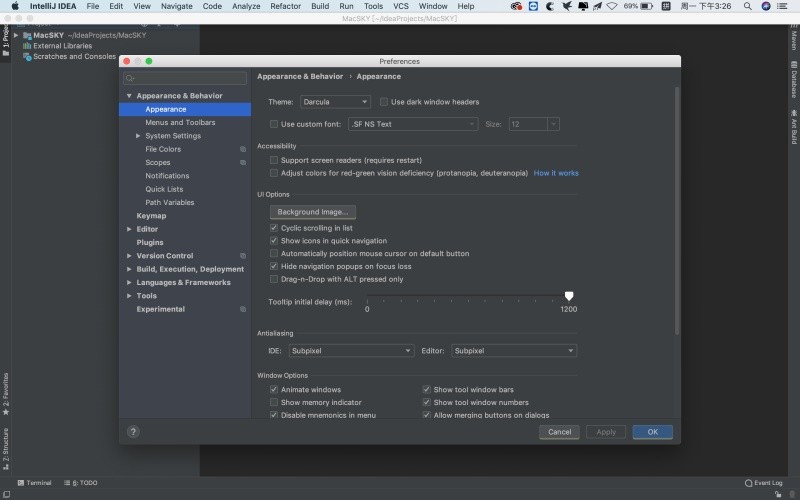Open the Navigate menu
This screenshot has height=500, width=800.
tap(177, 6)
